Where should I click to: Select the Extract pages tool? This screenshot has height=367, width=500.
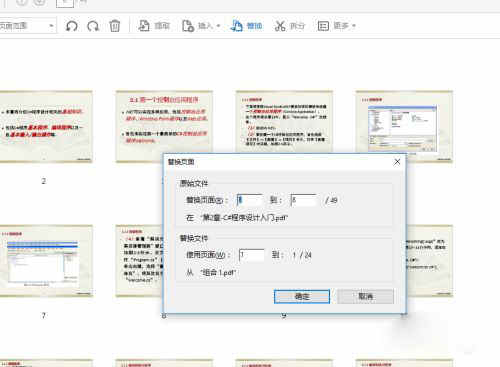[154, 26]
